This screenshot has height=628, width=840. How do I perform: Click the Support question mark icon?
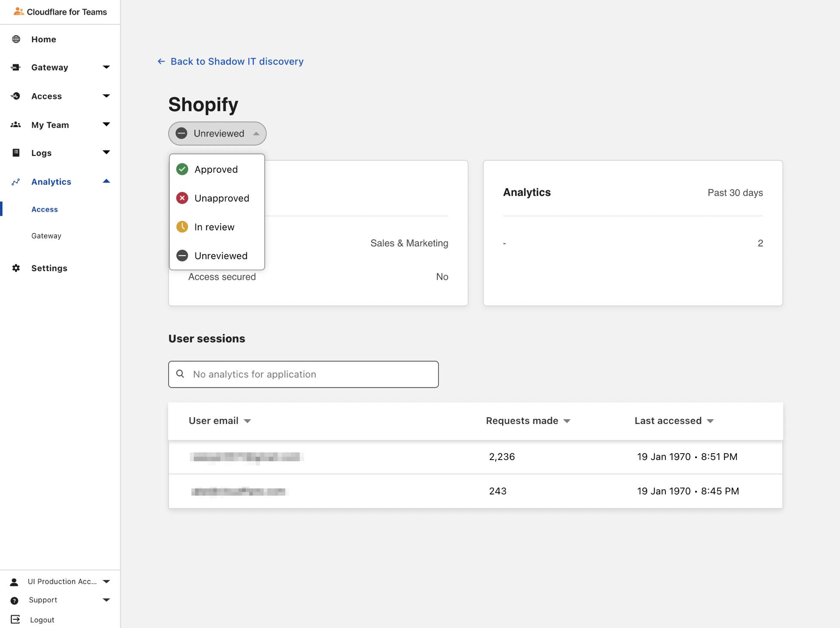[x=15, y=600]
